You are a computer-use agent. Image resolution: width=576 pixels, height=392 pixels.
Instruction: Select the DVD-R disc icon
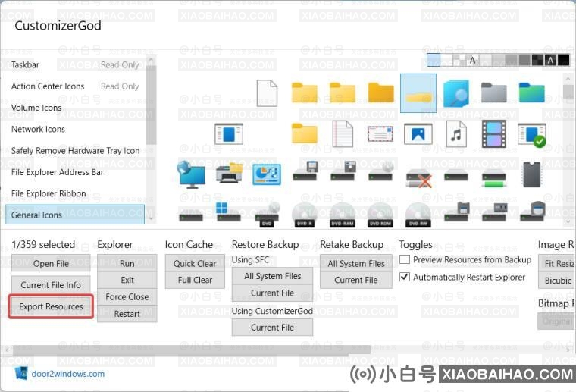tap(305, 215)
